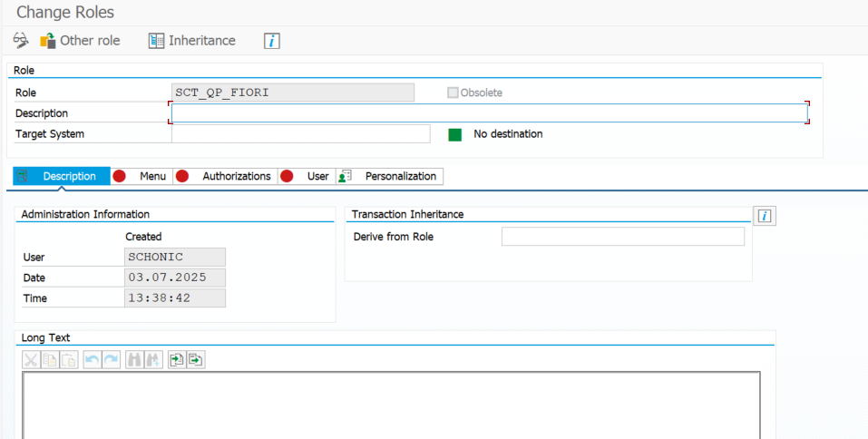The image size is (868, 439).
Task: Click the Other role toolbar button
Action: [80, 41]
